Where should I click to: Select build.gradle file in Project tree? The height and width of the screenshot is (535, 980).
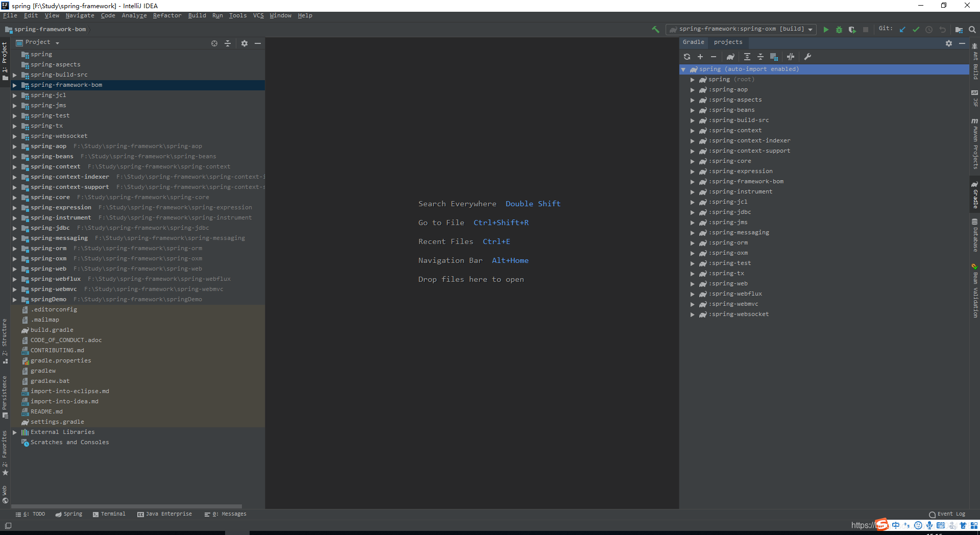tap(52, 330)
